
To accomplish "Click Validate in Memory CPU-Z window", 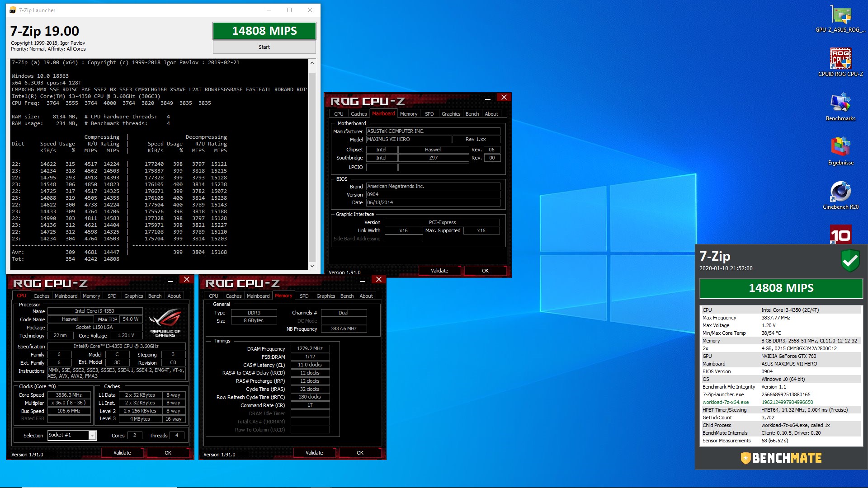I will pyautogui.click(x=314, y=453).
